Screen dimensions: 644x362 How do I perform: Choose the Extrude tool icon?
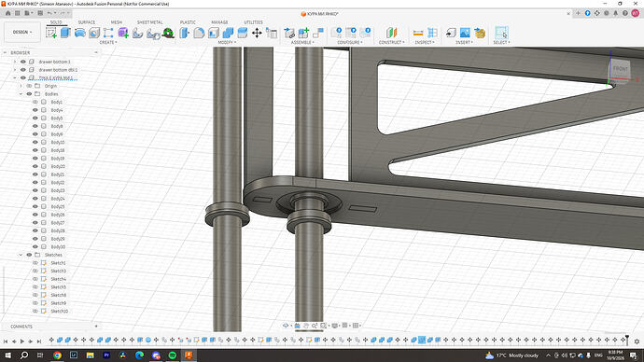(65, 33)
